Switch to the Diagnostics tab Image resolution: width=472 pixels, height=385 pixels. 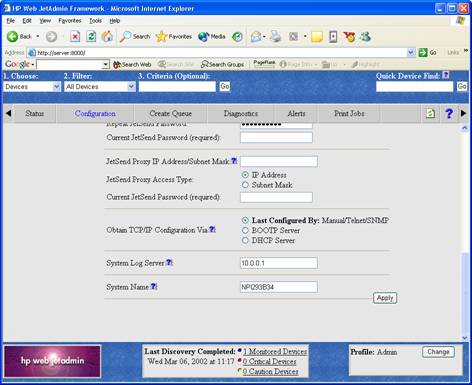click(x=241, y=114)
